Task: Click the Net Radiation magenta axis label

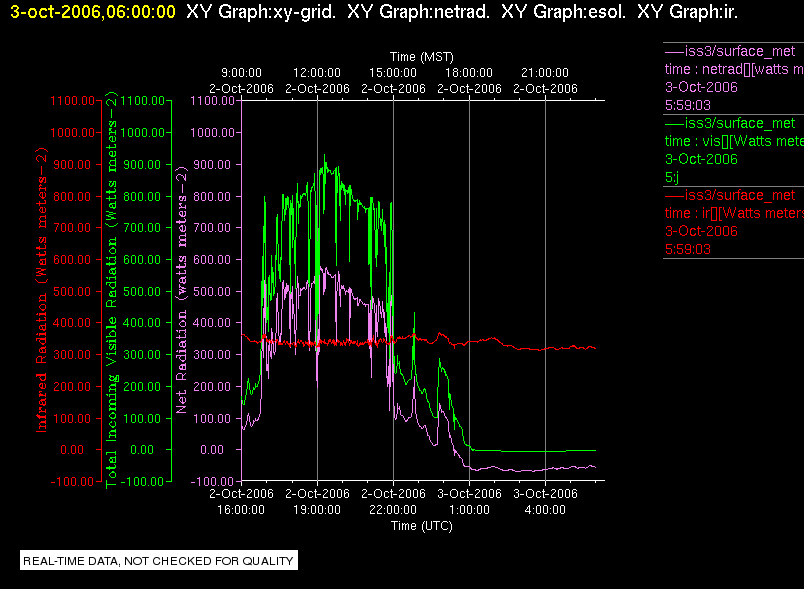Action: tap(182, 290)
